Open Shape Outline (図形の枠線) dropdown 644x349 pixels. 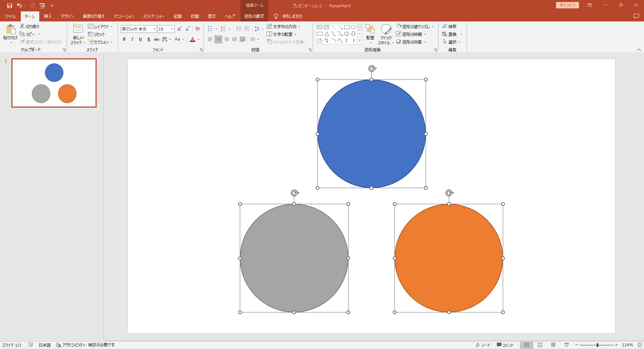(x=411, y=34)
